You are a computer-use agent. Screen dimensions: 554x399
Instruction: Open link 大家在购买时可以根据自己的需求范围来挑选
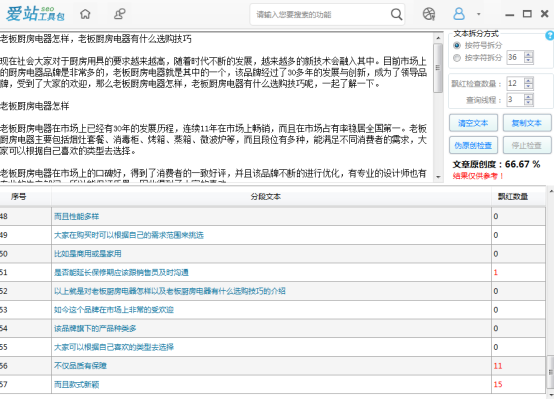click(129, 235)
